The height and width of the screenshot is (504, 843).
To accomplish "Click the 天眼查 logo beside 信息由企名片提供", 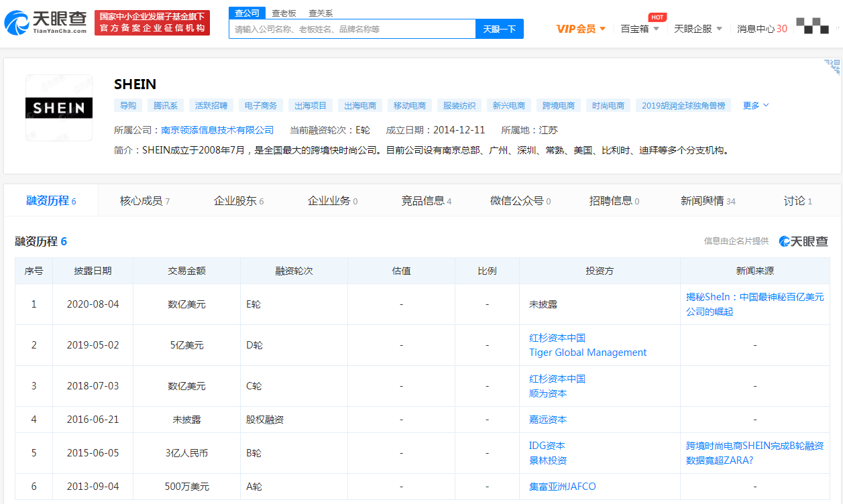I will [803, 241].
